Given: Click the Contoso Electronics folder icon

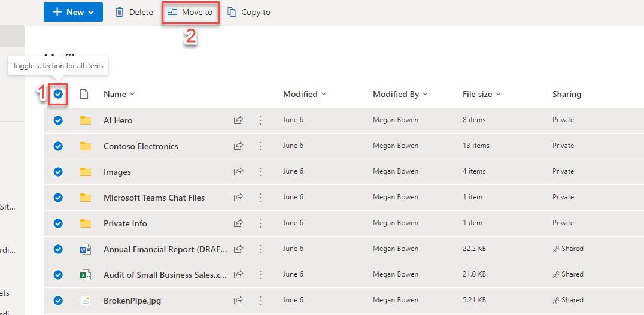Looking at the screenshot, I should pyautogui.click(x=86, y=146).
